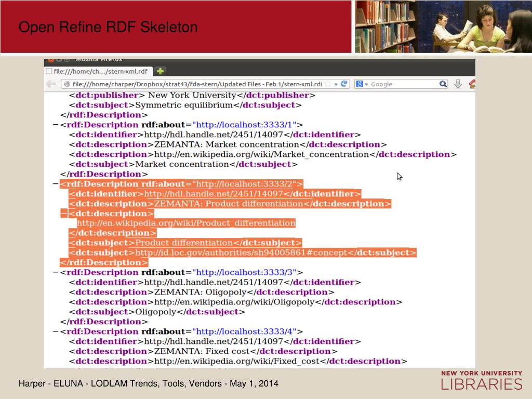
Task: Click the highlighted dct:identifier handle.net line
Action: point(215,194)
